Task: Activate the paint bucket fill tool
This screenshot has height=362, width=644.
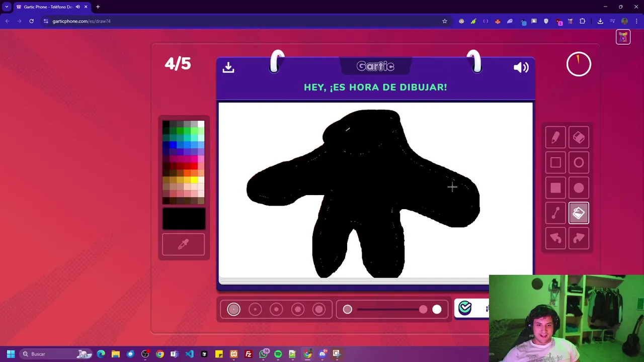Action: pos(579,213)
